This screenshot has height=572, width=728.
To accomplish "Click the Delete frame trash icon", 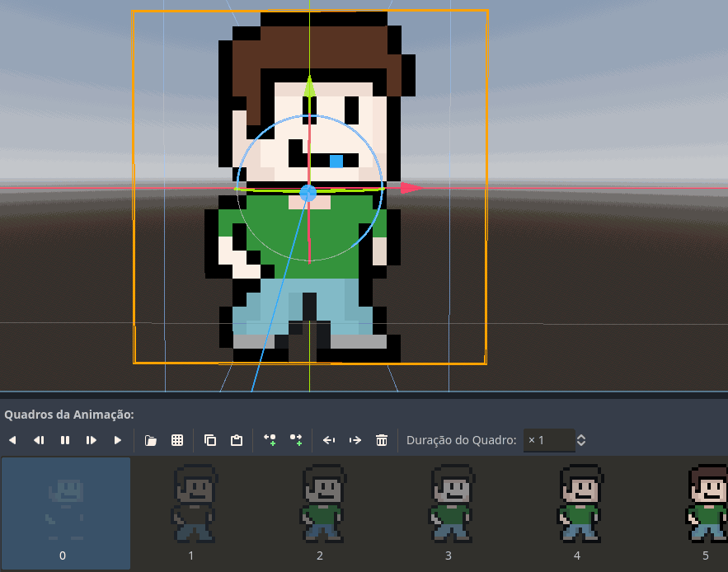I will click(382, 440).
